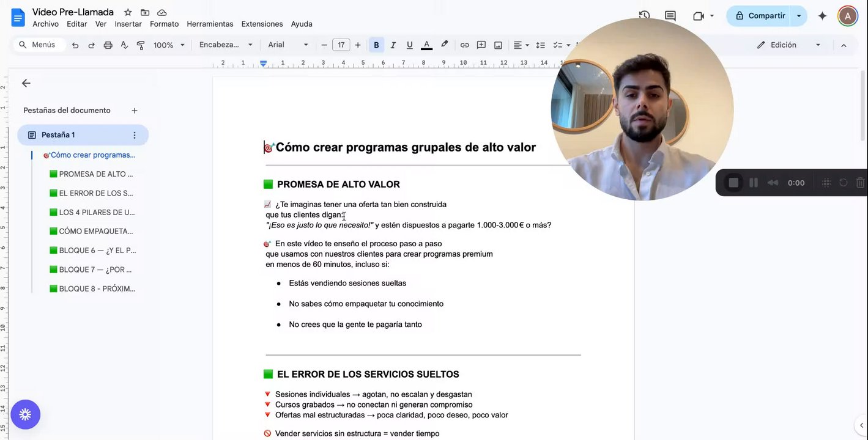Open the Extensiones menu
The height and width of the screenshot is (440, 868).
(262, 24)
